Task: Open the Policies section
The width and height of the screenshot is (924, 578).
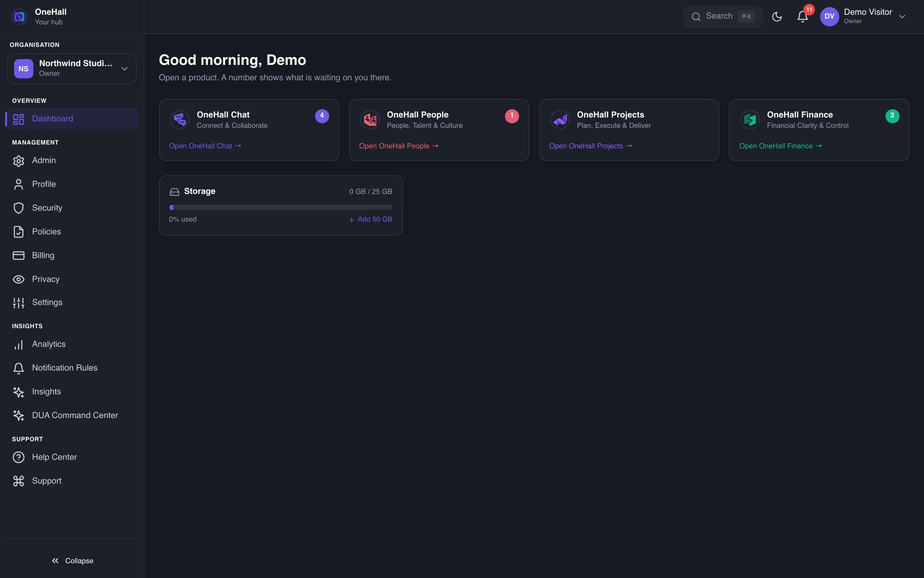Action: pyautogui.click(x=72, y=232)
